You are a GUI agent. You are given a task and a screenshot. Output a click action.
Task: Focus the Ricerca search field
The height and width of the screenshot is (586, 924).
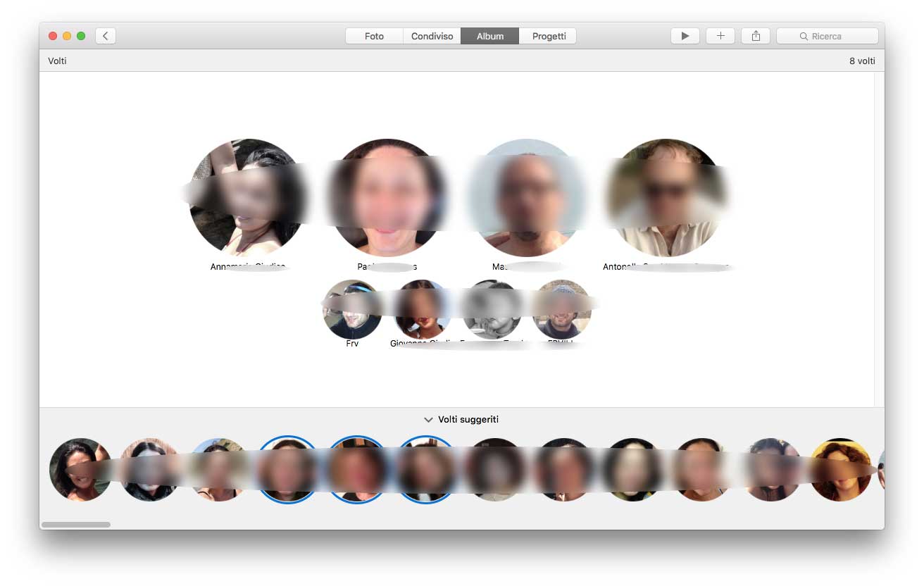pos(827,36)
